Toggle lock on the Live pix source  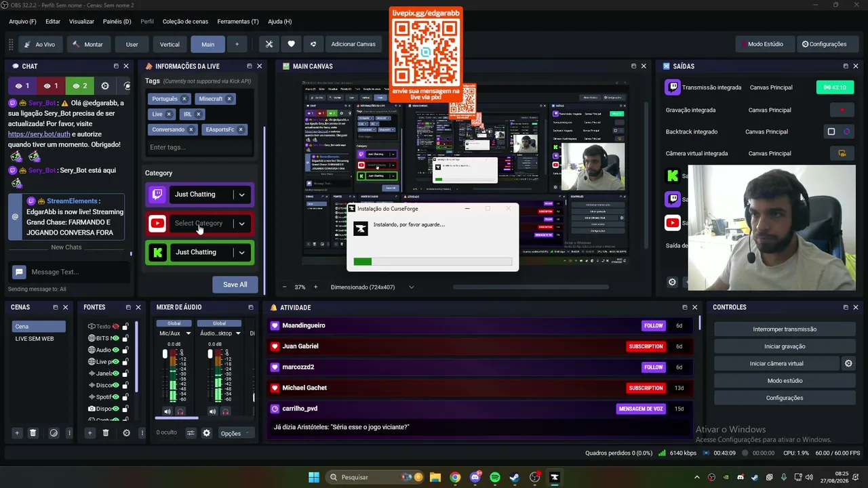tap(125, 362)
